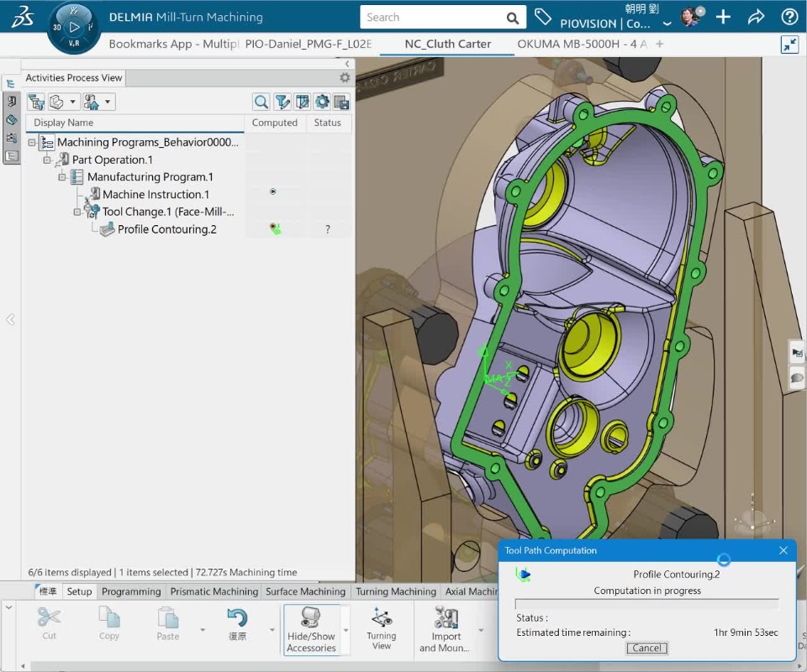The height and width of the screenshot is (672, 807).
Task: Select the tree view sidebar tab icon
Action: click(x=11, y=83)
